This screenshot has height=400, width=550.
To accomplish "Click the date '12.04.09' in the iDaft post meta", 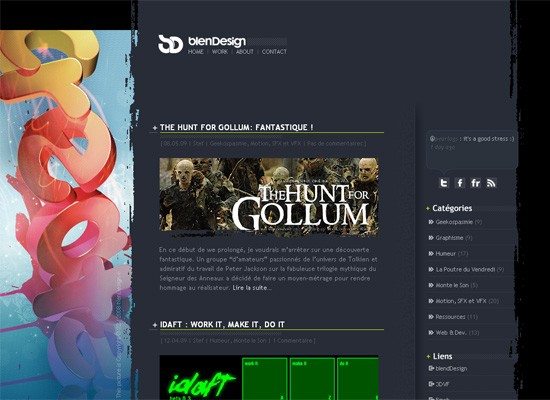I will pos(175,341).
